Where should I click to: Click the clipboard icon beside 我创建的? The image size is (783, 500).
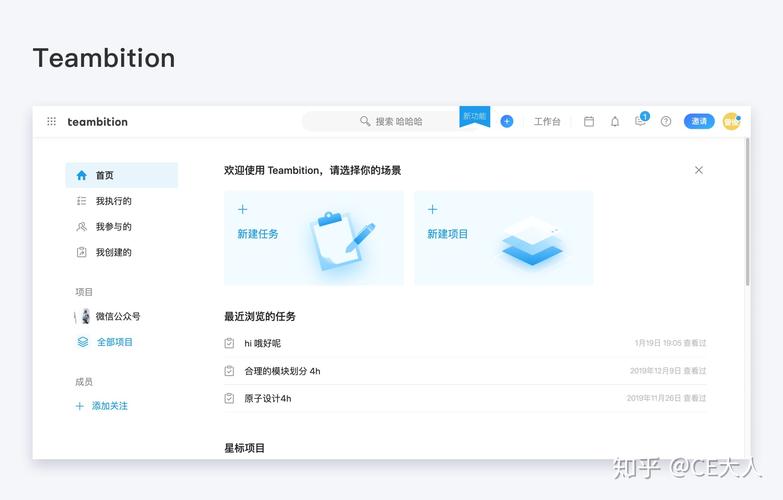click(x=81, y=252)
